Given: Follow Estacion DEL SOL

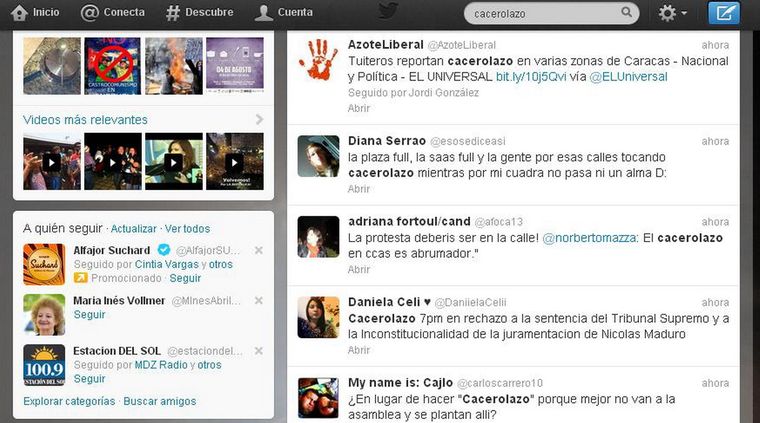Looking at the screenshot, I should click(90, 379).
